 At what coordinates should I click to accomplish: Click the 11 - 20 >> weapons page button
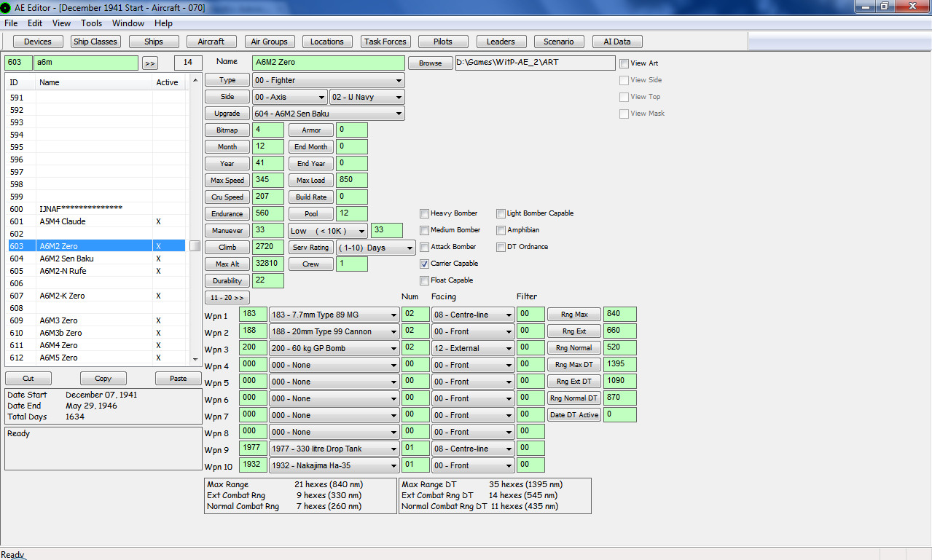point(227,298)
